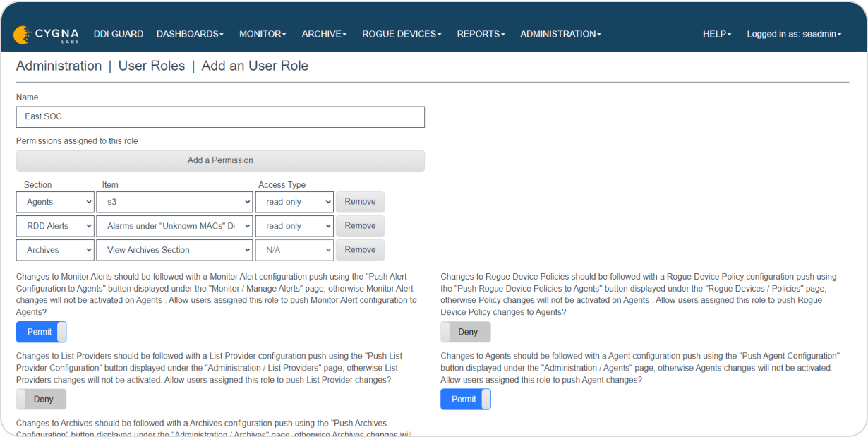Remove the View Archives Section permission
Viewport: 868px width, 437px height.
coord(360,250)
